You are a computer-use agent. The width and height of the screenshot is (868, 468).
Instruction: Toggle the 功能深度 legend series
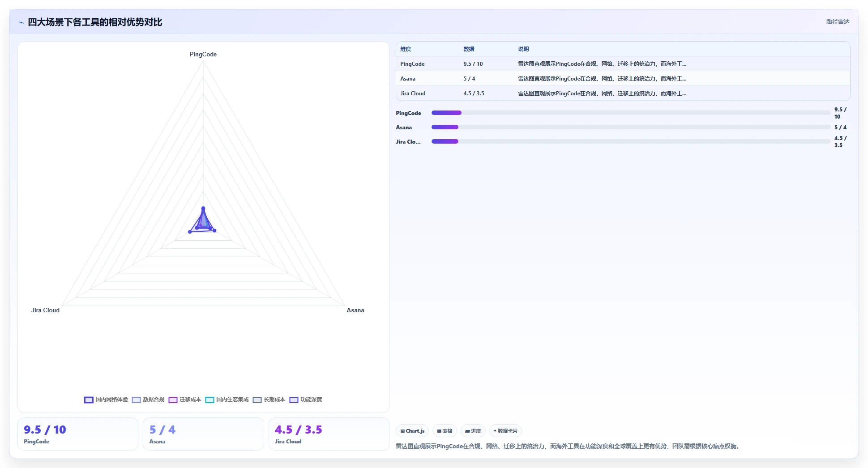(x=306, y=400)
